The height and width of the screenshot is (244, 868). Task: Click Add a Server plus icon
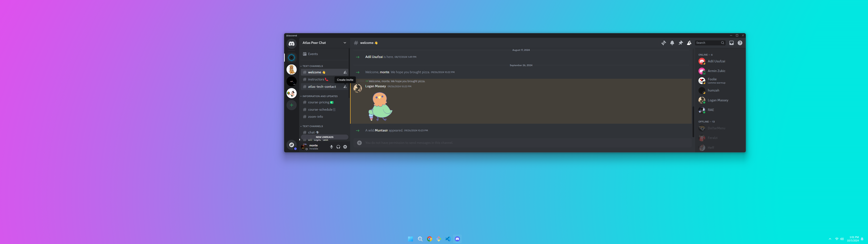[x=291, y=105]
